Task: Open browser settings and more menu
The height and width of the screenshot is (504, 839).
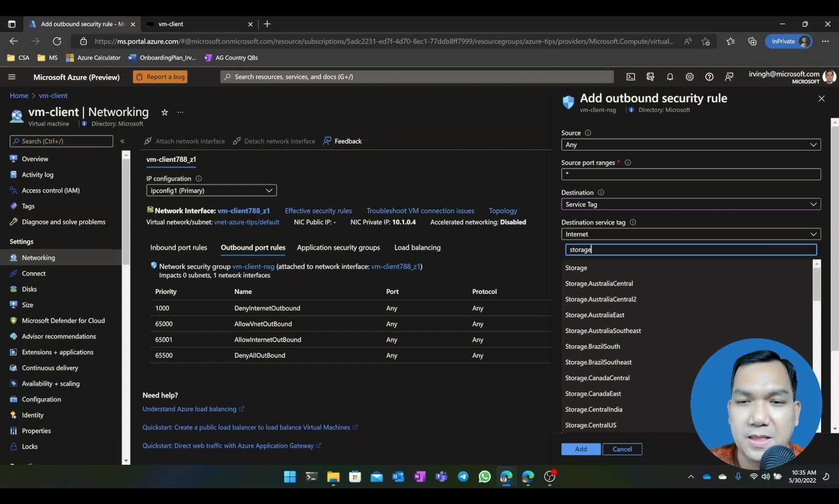Action: coord(825,41)
